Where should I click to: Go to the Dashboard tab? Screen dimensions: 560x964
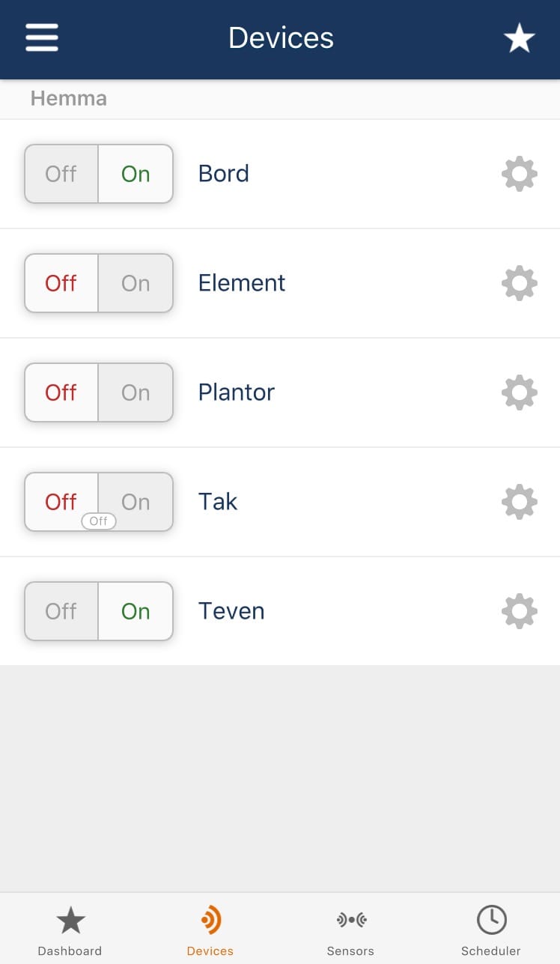tap(70, 930)
